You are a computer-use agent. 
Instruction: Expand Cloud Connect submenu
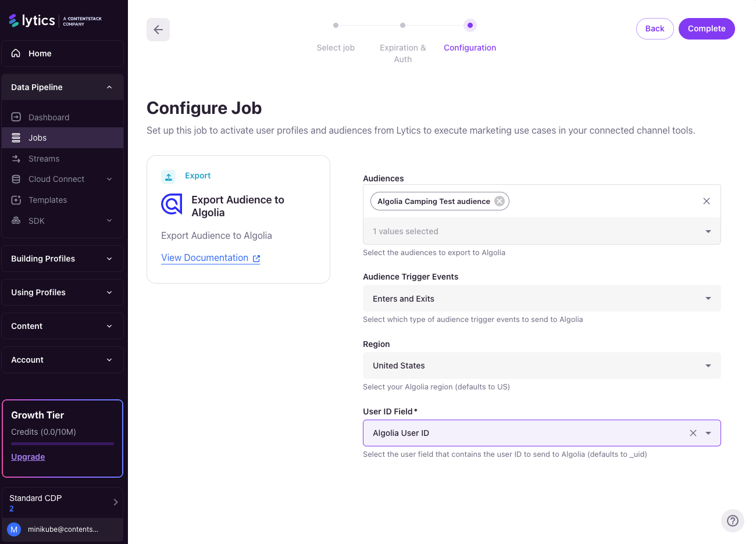click(109, 179)
